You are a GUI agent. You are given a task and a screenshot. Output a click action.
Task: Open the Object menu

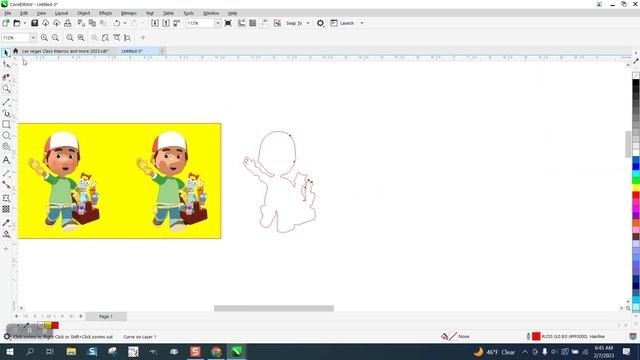pyautogui.click(x=84, y=13)
